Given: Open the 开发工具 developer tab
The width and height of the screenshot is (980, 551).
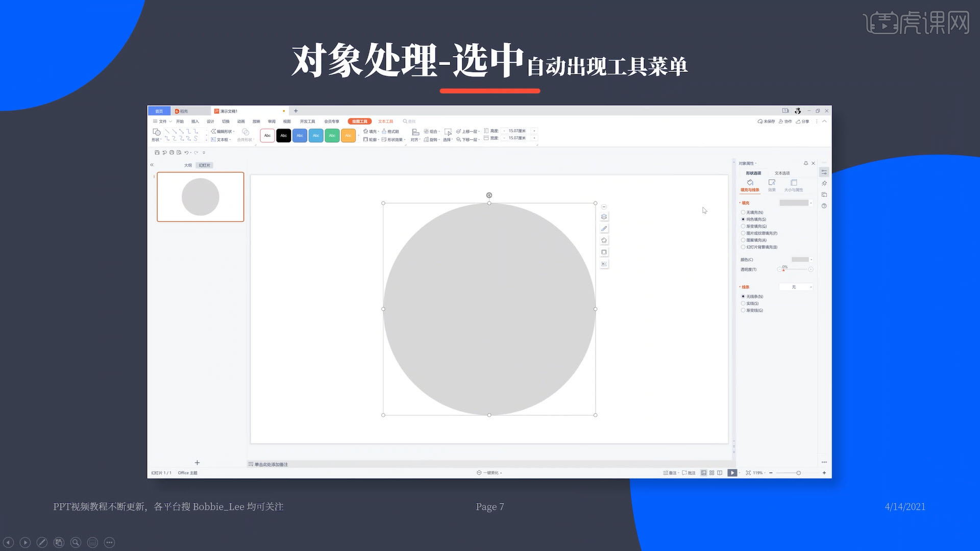Looking at the screenshot, I should 307,121.
